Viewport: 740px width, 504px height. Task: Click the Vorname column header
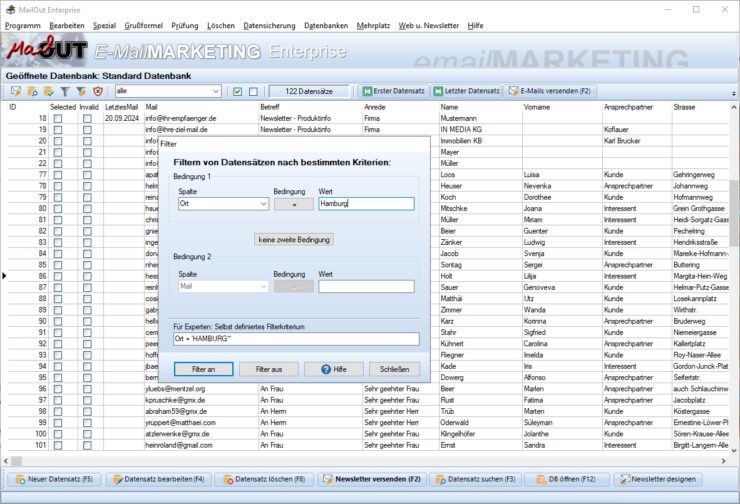537,107
